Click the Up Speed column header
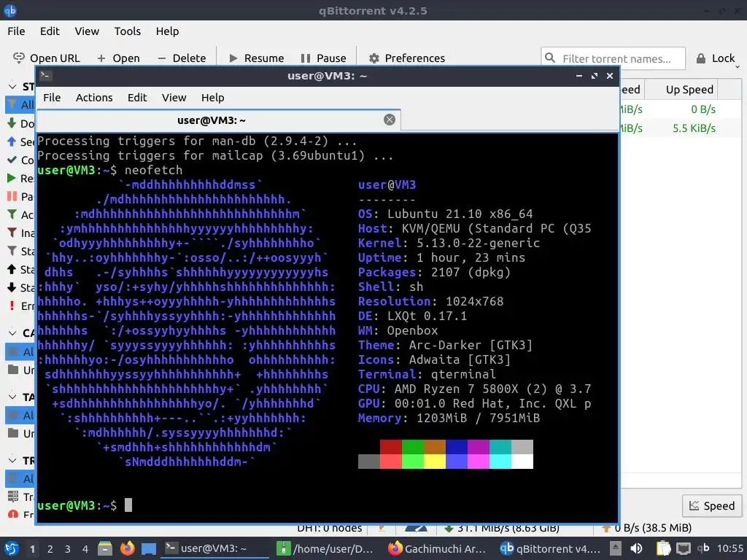747x560 pixels. pos(689,90)
